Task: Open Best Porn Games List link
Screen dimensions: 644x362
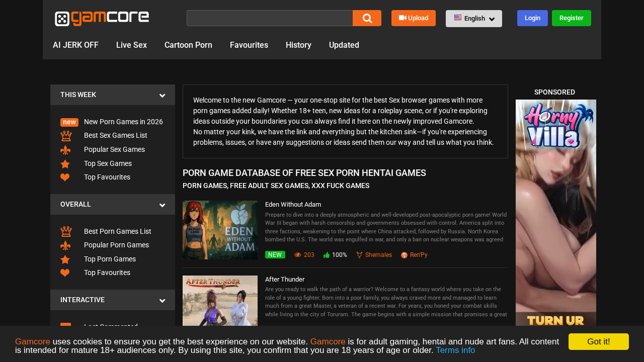Action: 118,231
